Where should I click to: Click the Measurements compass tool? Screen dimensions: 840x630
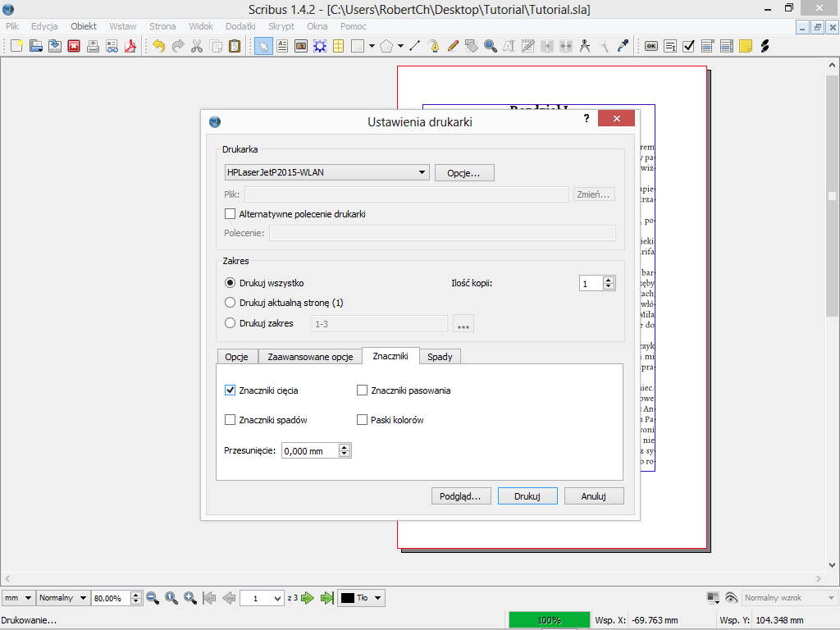point(585,46)
